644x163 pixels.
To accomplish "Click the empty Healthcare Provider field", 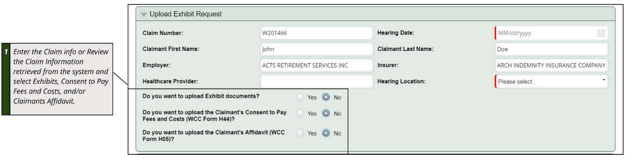I will point(316,81).
